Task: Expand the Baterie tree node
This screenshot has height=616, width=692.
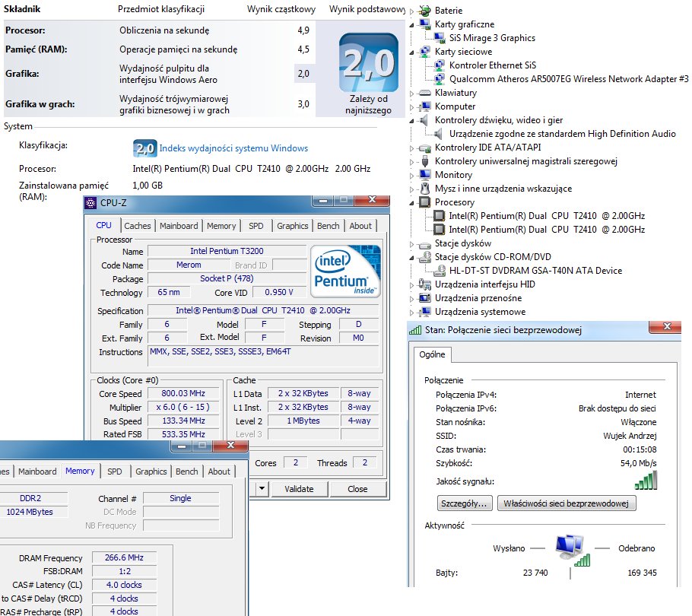Action: (x=411, y=11)
